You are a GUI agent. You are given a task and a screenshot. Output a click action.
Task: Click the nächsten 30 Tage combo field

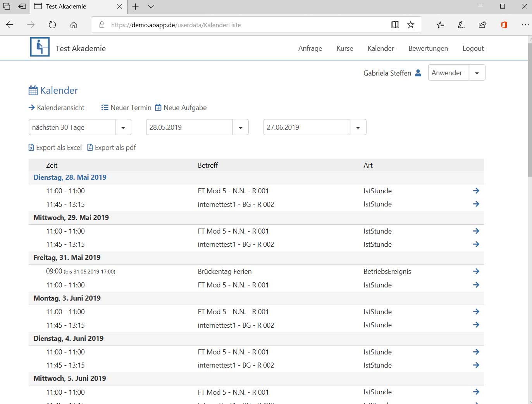(x=72, y=127)
